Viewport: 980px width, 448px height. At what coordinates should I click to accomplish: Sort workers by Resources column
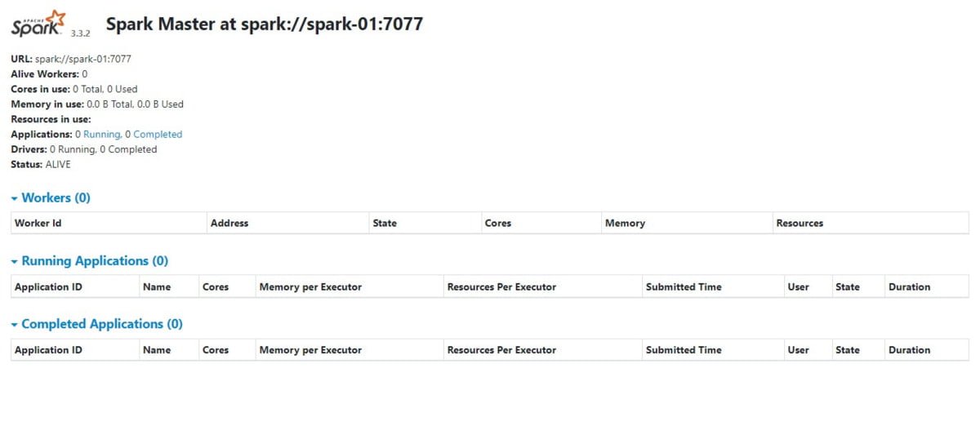[x=800, y=223]
